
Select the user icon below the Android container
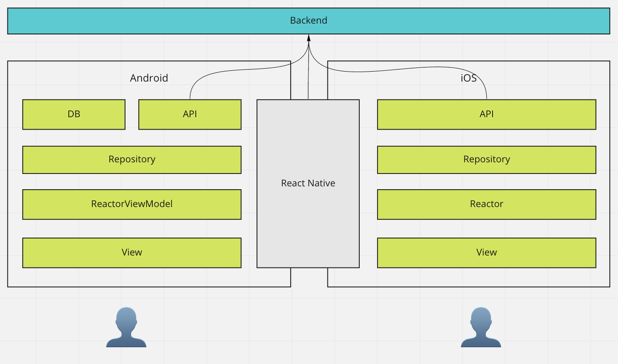[x=126, y=327]
